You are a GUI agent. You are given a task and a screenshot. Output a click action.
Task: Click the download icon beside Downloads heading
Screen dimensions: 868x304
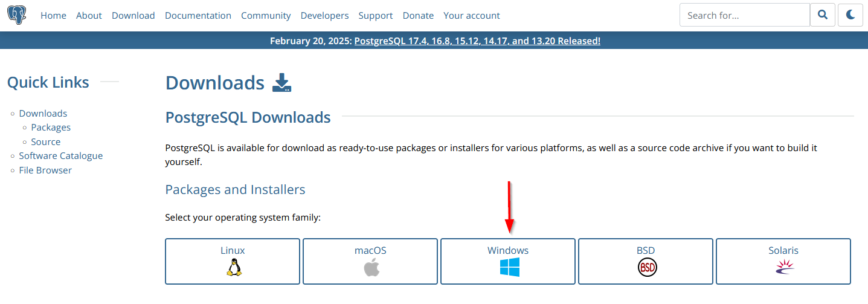coord(281,83)
